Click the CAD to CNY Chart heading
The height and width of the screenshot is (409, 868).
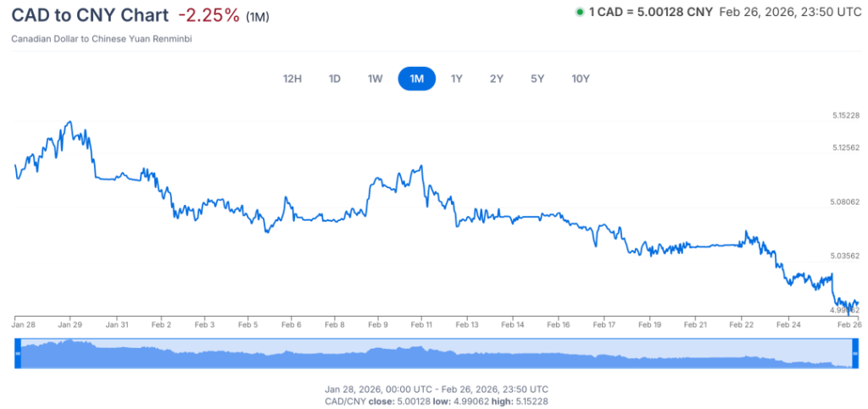[x=90, y=15]
